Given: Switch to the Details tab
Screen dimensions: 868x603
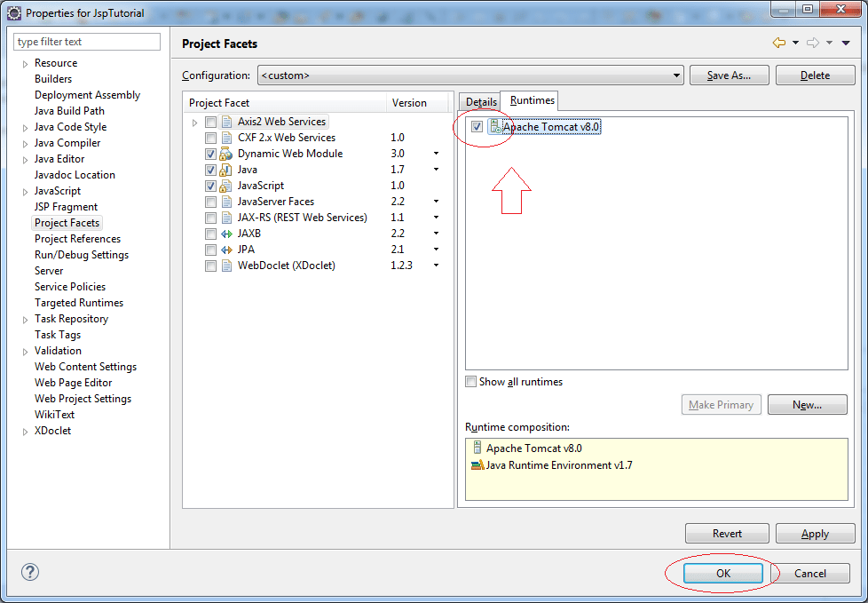Looking at the screenshot, I should pyautogui.click(x=479, y=101).
